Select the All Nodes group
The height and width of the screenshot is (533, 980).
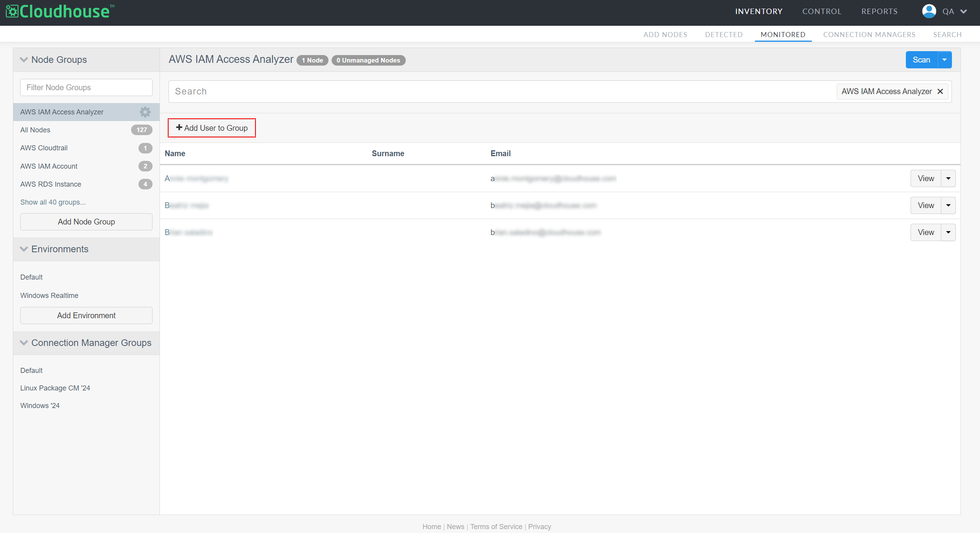(x=86, y=130)
